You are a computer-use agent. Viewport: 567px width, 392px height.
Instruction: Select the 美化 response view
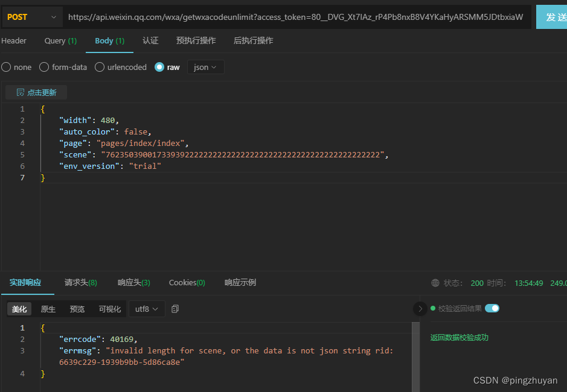(19, 309)
